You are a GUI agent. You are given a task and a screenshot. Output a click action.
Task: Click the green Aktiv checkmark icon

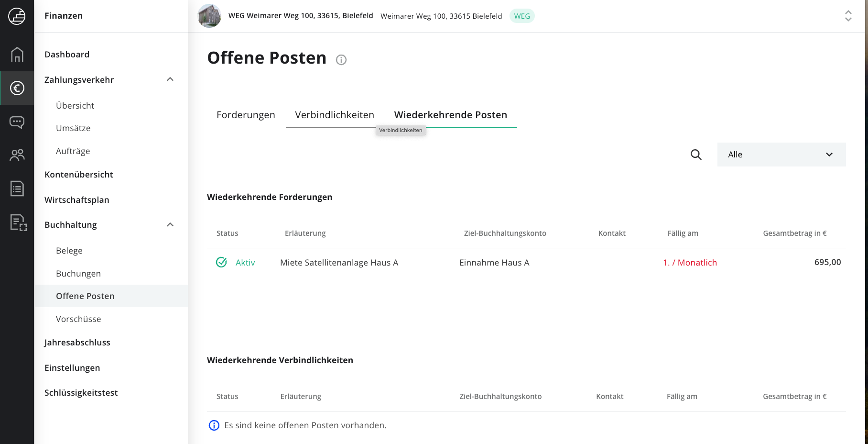(x=221, y=262)
